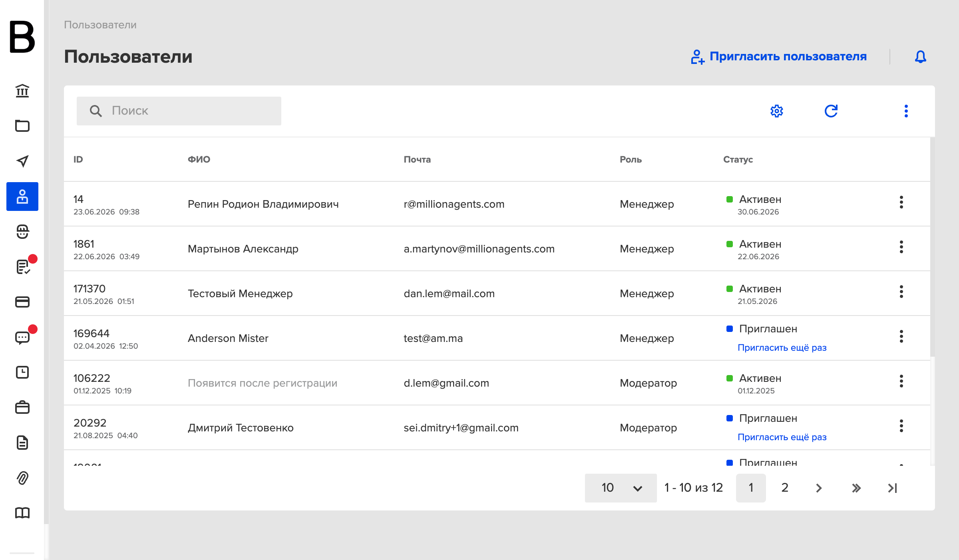Open the rows-per-page dropdown showing 10
Screen dimensions: 959x560
tap(621, 488)
